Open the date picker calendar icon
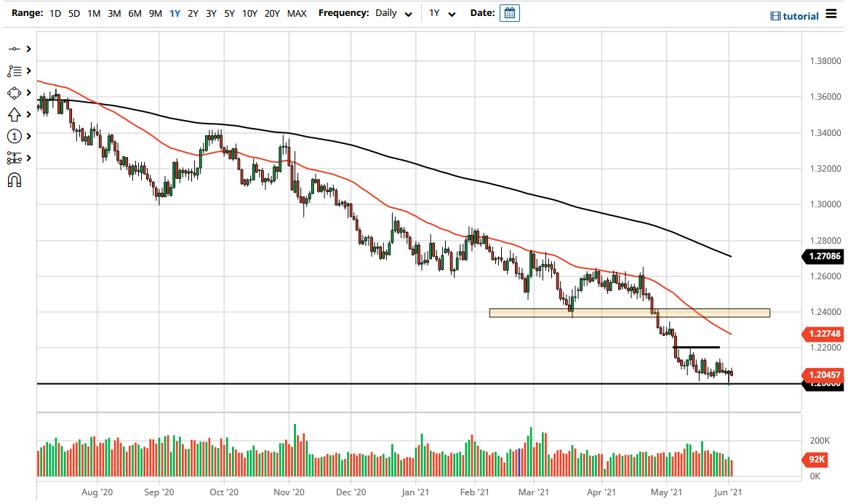 pyautogui.click(x=509, y=12)
